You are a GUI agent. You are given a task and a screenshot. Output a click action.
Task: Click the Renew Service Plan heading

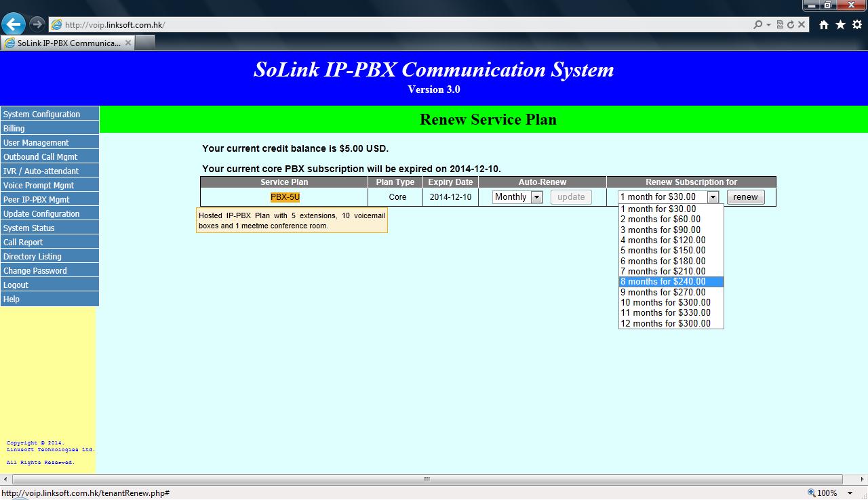click(x=488, y=120)
